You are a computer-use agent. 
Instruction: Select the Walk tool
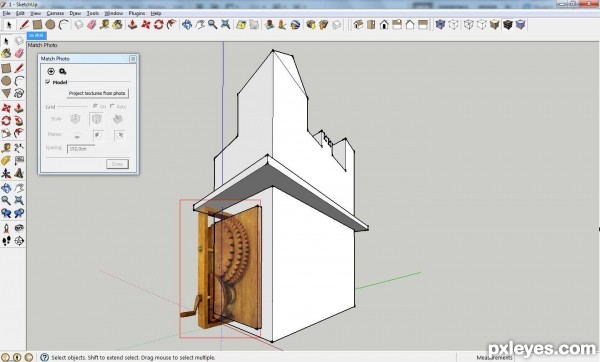[x=6, y=241]
